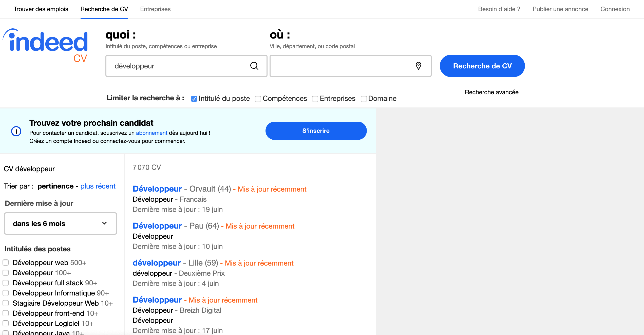Image resolution: width=644 pixels, height=335 pixels.
Task: Click the S'inscrire button
Action: tap(316, 131)
